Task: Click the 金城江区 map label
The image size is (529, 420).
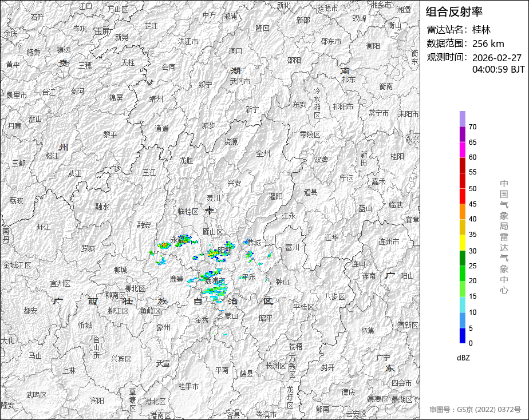Action: click(x=17, y=266)
